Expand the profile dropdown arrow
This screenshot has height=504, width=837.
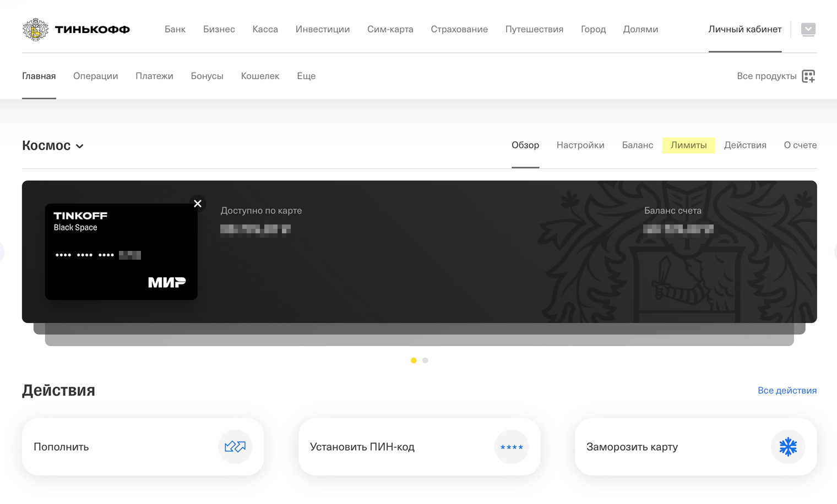(808, 29)
